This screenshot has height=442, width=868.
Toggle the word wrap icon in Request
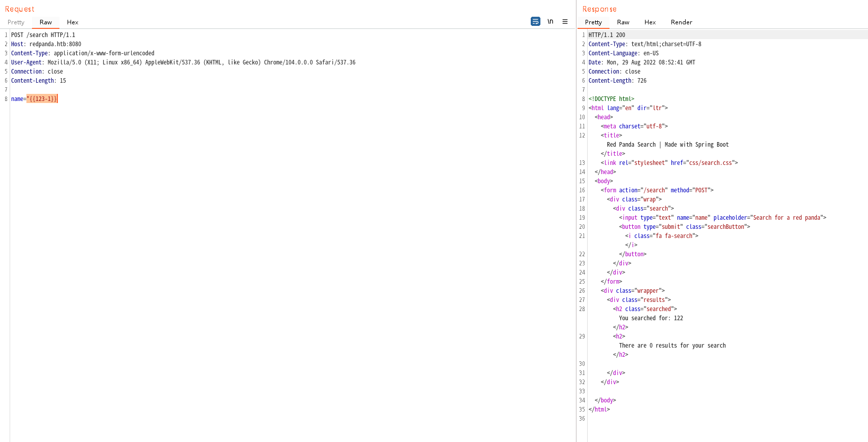point(535,21)
